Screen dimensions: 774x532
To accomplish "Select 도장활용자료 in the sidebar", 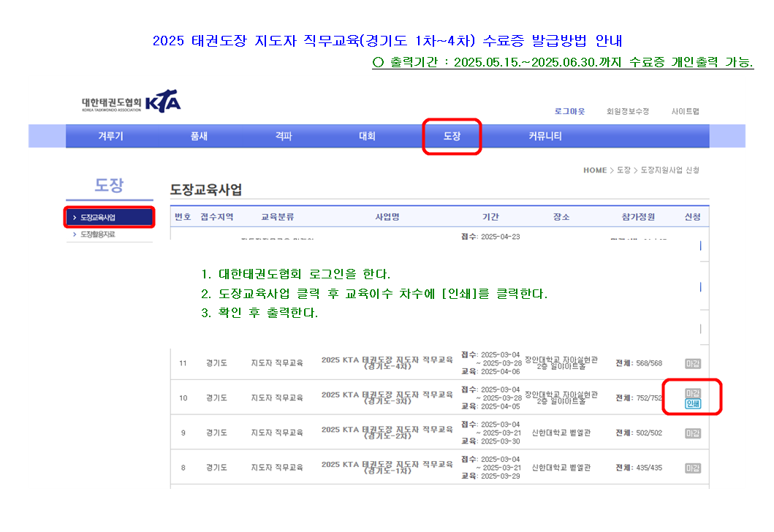I will click(98, 235).
